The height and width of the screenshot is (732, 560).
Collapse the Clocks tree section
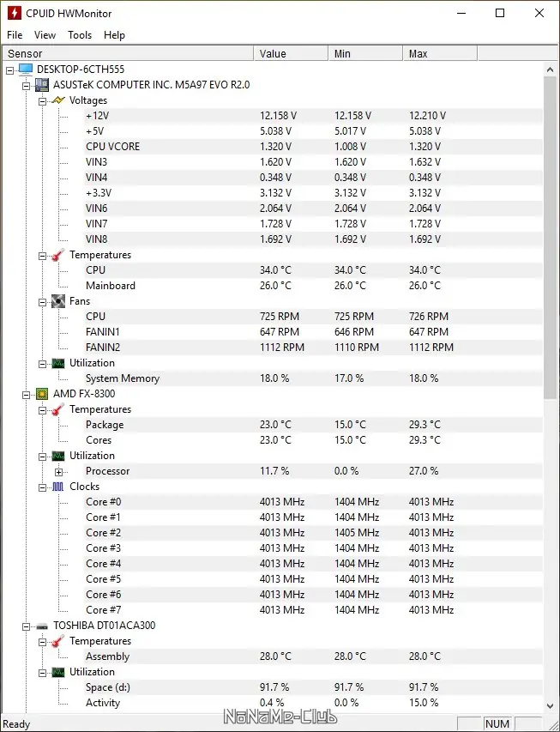pyautogui.click(x=42, y=487)
